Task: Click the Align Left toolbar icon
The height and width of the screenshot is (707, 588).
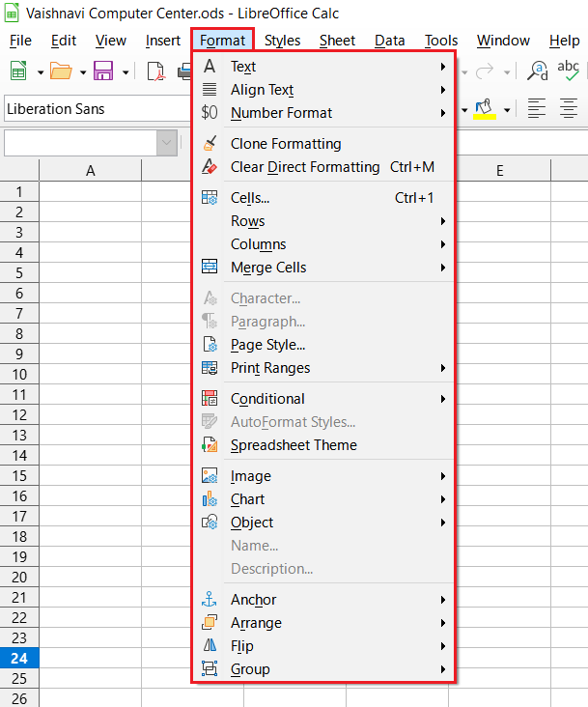Action: pyautogui.click(x=536, y=109)
